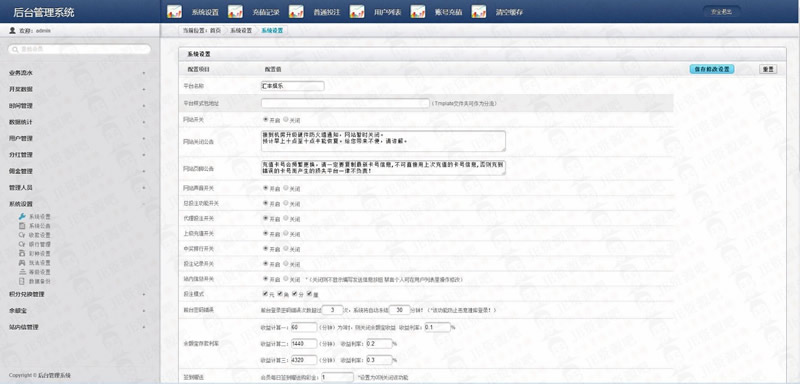Screen dimensions: 800x384
Task: Set 站内信息开关 to 关闭
Action: pos(286,279)
